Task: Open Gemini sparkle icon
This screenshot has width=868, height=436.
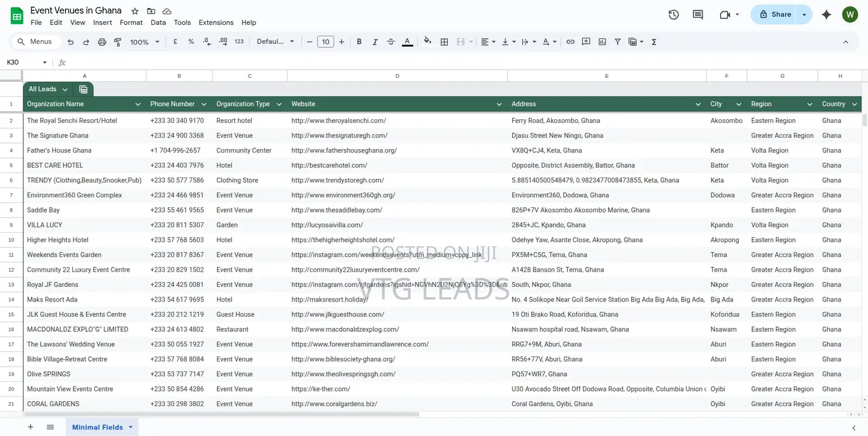Action: [x=826, y=15]
